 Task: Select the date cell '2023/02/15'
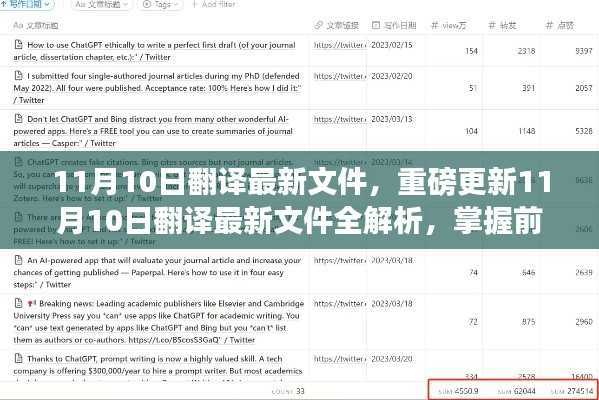point(392,45)
